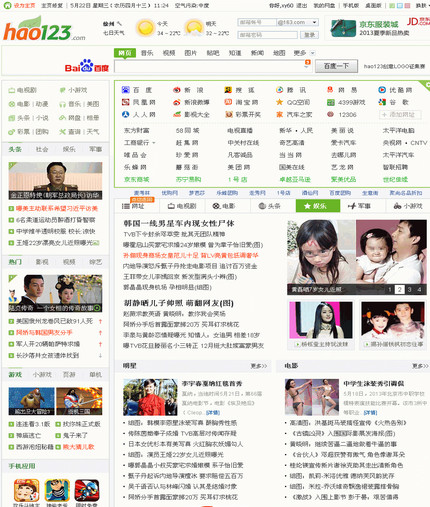Change city via the 徐州 edit arrow

pos(119,24)
